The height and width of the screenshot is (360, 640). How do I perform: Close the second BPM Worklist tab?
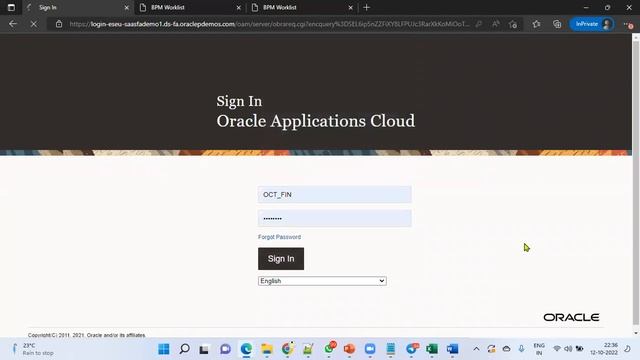351,7
